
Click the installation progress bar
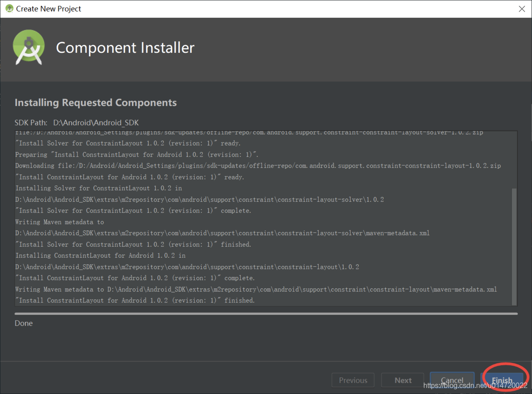[x=266, y=314]
